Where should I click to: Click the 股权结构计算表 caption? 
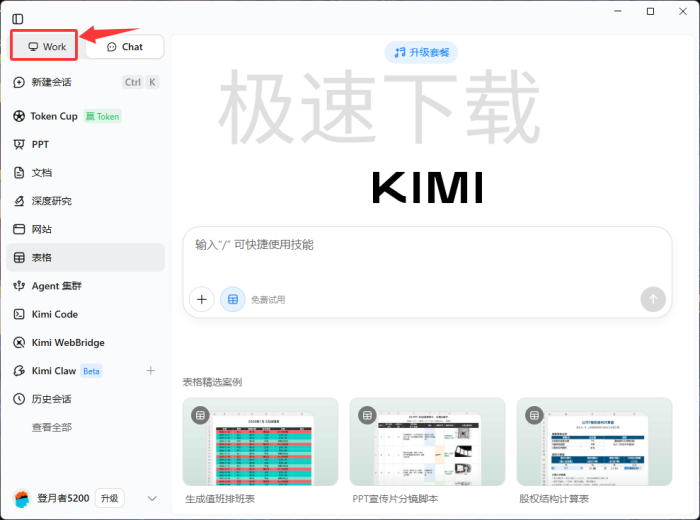554,499
